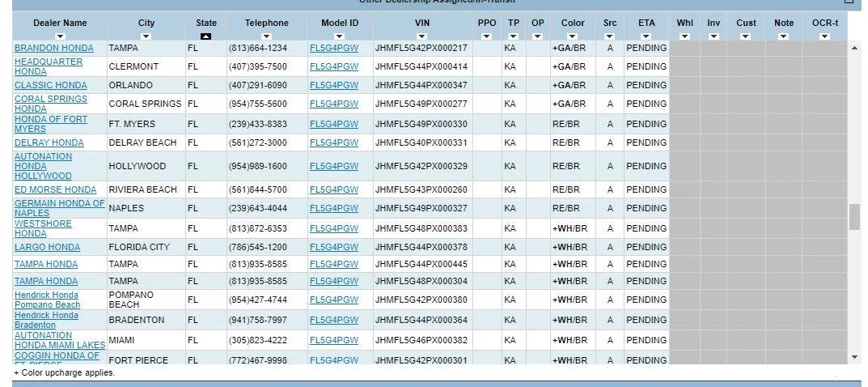Open TAMPA HONDA link for VIN ending 000445
Image resolution: width=868 pixels, height=387 pixels.
click(x=46, y=264)
